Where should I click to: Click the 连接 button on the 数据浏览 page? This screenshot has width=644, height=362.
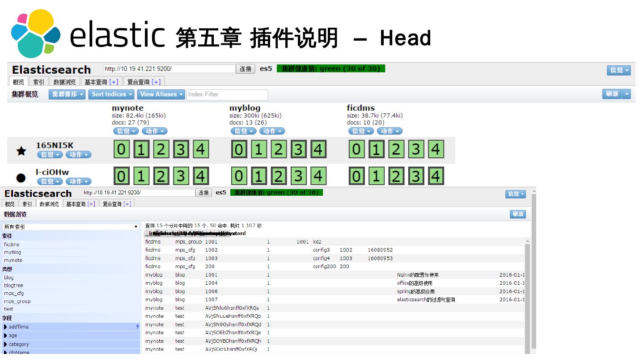coord(204,193)
